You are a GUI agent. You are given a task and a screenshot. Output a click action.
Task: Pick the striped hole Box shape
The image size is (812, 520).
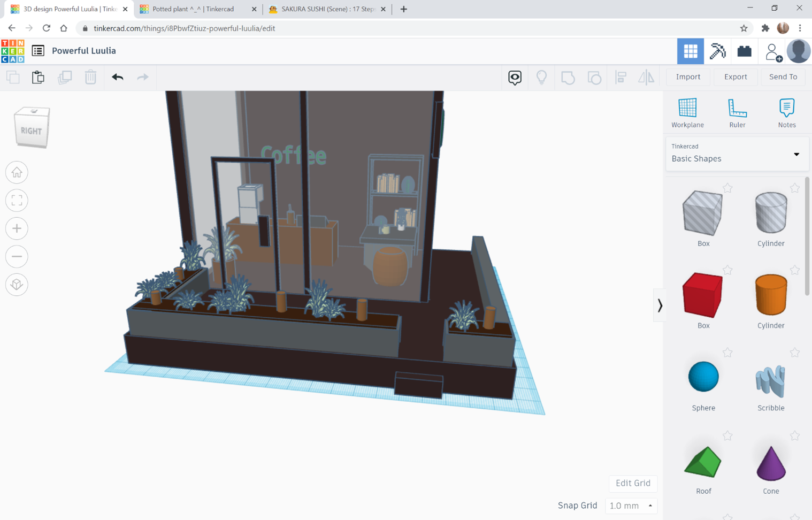tap(703, 213)
